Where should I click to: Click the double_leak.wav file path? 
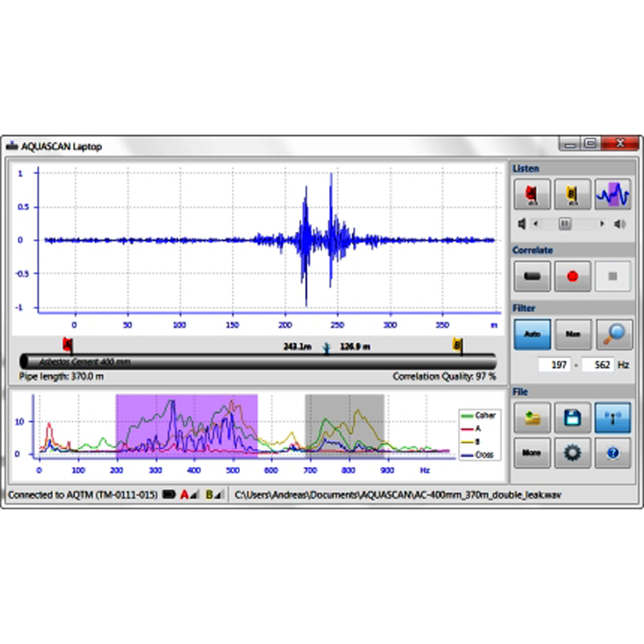398,495
